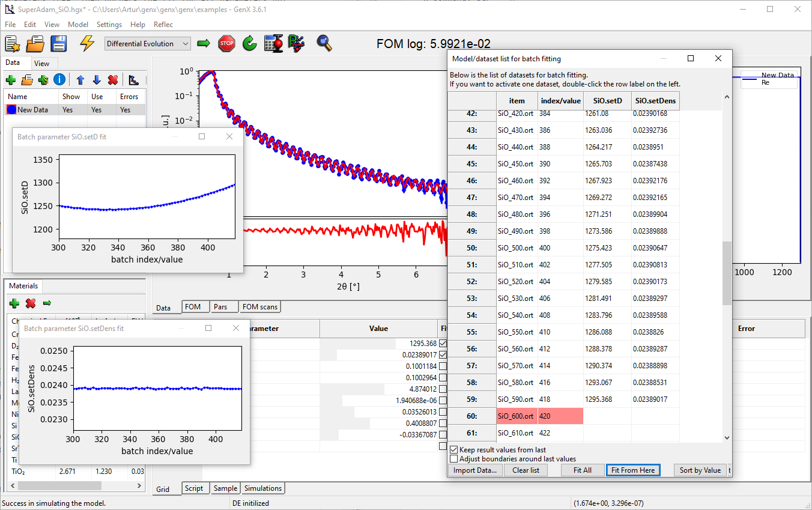Click the New model icon in toolbar
Image resolution: width=812 pixels, height=510 pixels.
pyautogui.click(x=13, y=43)
